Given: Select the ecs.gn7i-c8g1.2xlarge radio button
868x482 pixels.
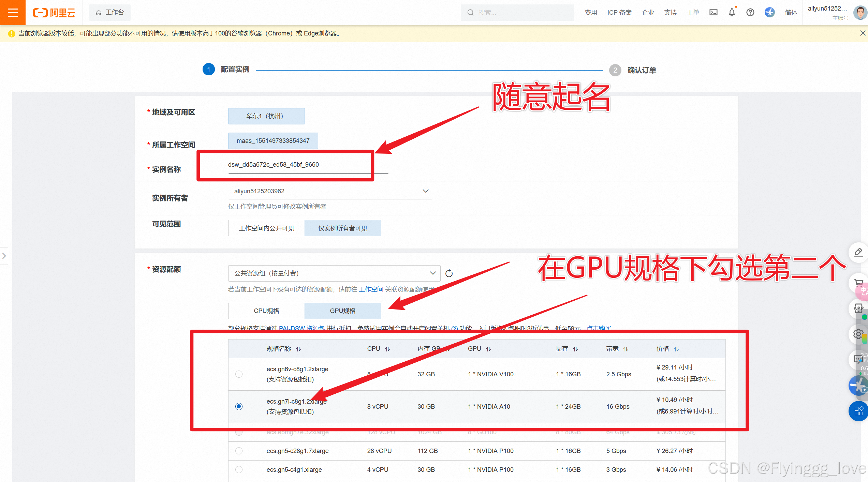Looking at the screenshot, I should coord(239,406).
